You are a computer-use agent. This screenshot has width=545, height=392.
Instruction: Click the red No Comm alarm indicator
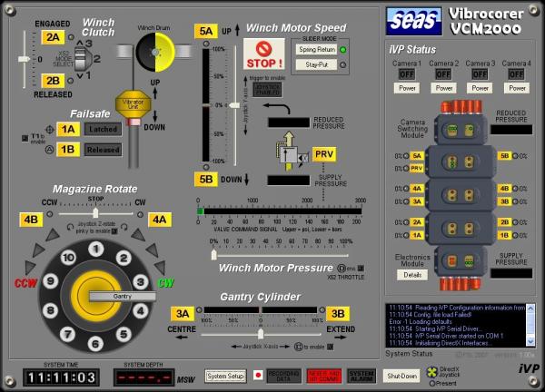pyautogui.click(x=324, y=376)
